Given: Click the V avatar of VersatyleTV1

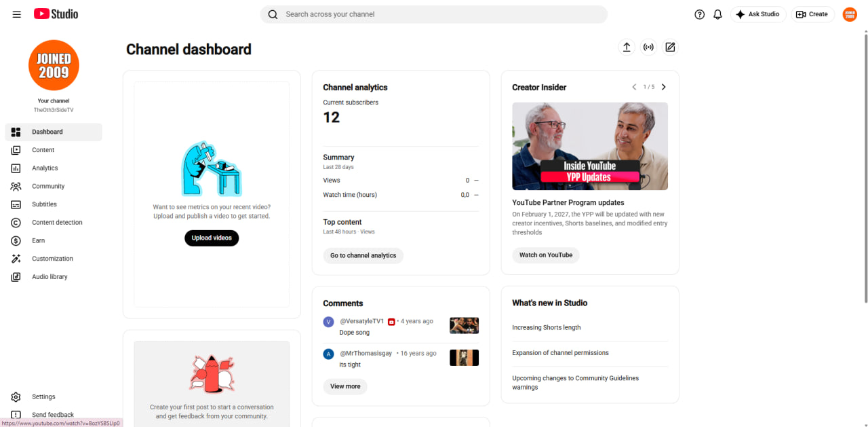Looking at the screenshot, I should coord(329,322).
